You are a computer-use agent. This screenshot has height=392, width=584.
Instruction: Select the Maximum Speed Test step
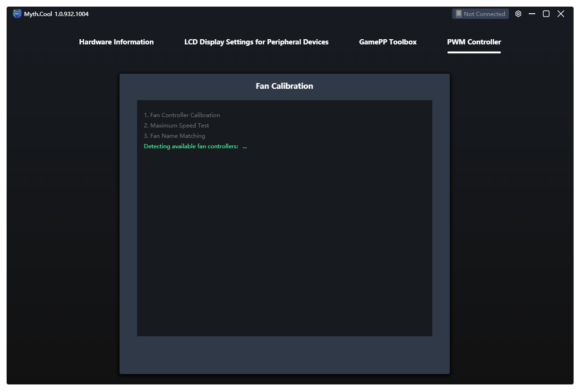tap(177, 126)
